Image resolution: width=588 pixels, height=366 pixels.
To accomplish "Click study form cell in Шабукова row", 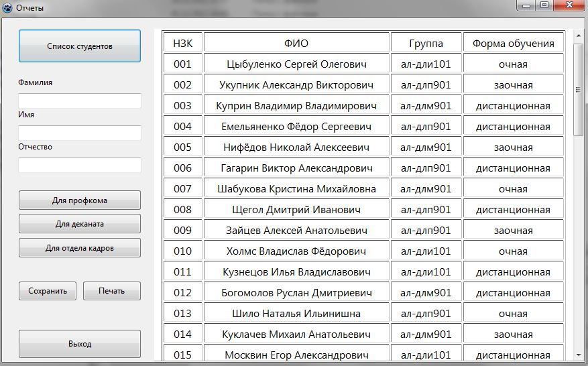I will pyautogui.click(x=514, y=188).
